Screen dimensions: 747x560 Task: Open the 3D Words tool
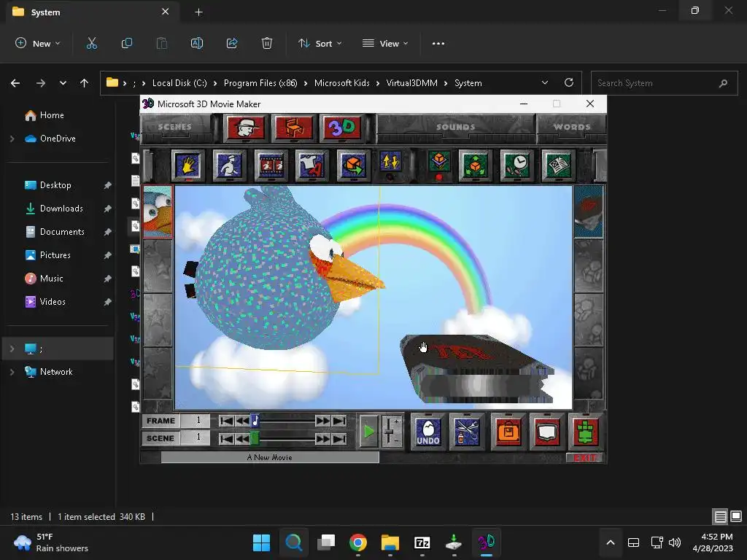click(342, 128)
